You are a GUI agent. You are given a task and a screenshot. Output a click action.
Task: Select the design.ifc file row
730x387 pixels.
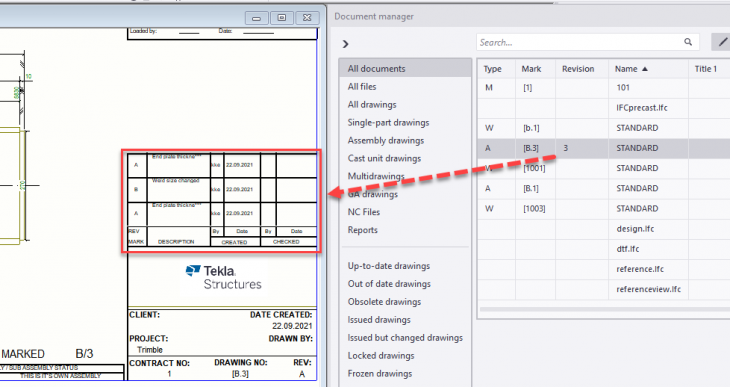point(604,229)
